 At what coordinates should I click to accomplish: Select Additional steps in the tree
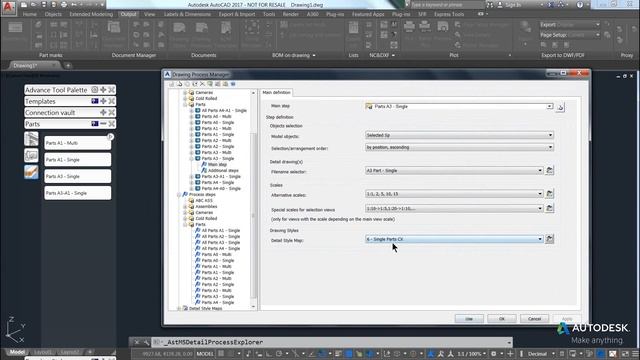pos(223,171)
